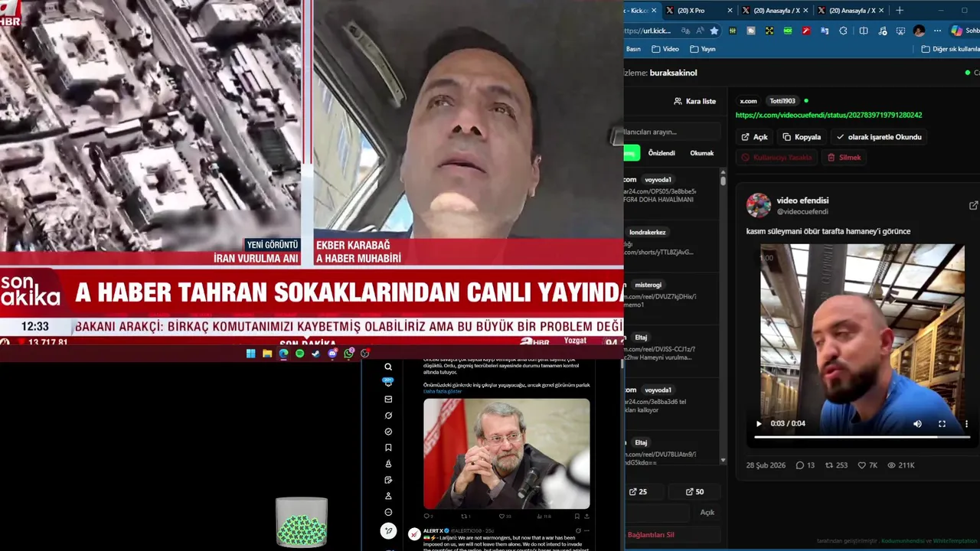Image resolution: width=980 pixels, height=551 pixels.
Task: Open X notifications bell with 20+ badge
Action: coord(388,383)
